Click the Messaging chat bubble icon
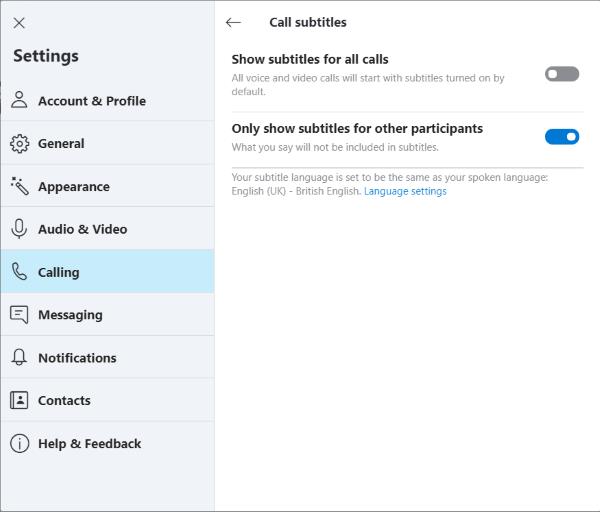The height and width of the screenshot is (512, 600). coord(19,315)
